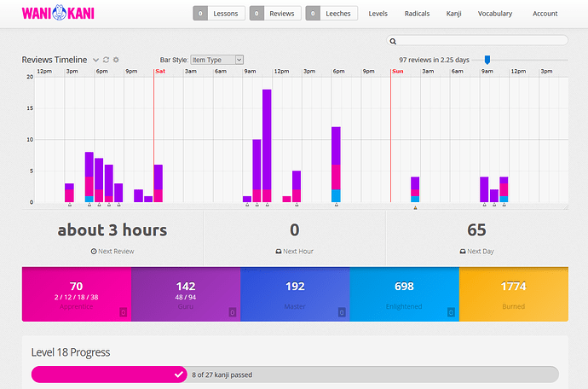
Task: Open the Levels menu
Action: pos(378,14)
